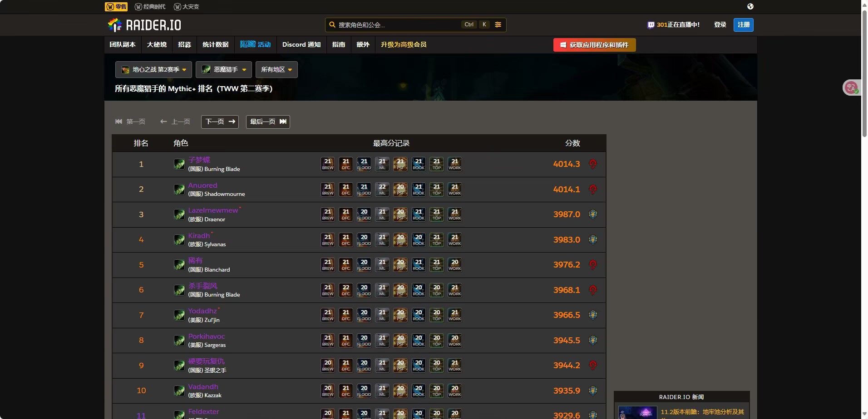Click the 注册 register button
The height and width of the screenshot is (419, 868).
(744, 24)
